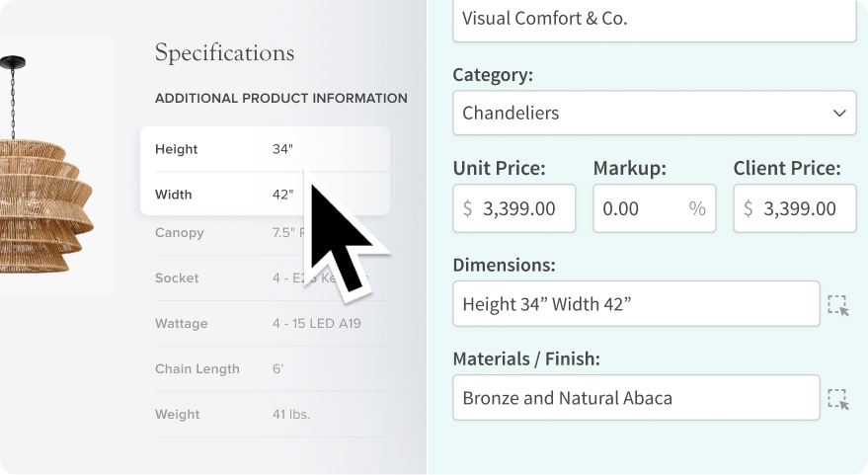The height and width of the screenshot is (475, 868).
Task: Click the Visual Comfort & Co. vendor field
Action: 654,19
